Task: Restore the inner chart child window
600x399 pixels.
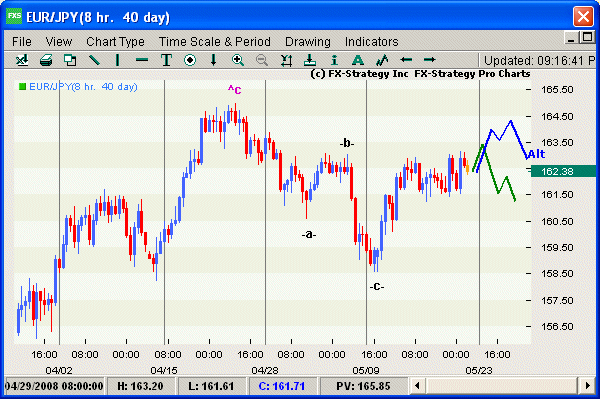Action: 587,37
